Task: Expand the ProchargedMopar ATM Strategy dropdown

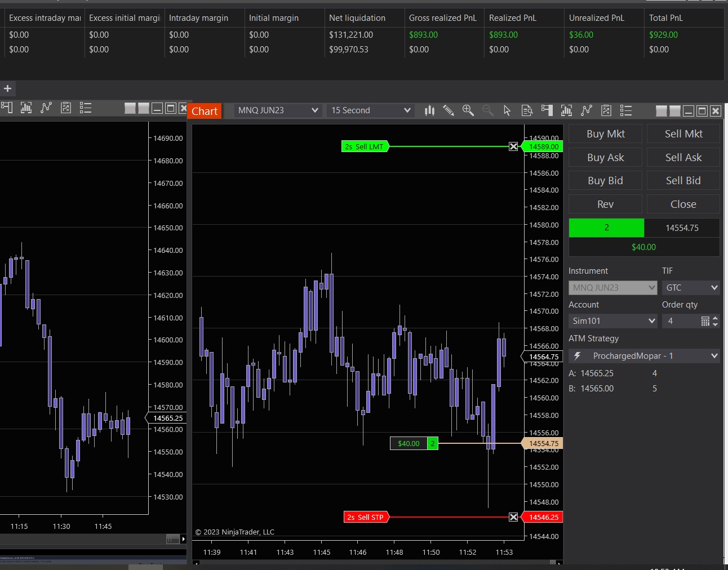Action: (x=714, y=356)
